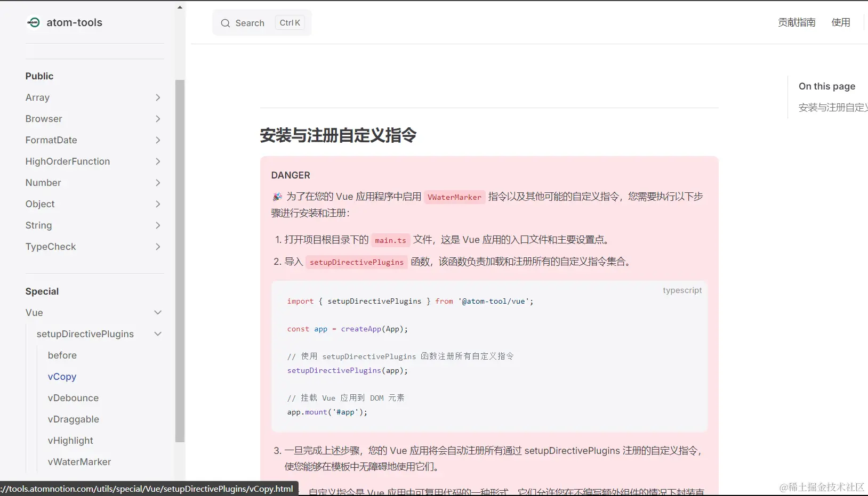Open the vWaterMarker page link
The height and width of the screenshot is (496, 868).
click(79, 462)
